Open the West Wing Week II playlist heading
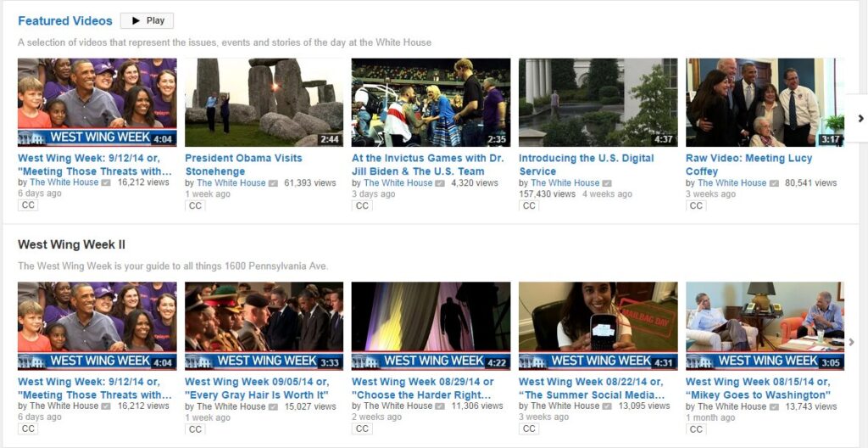 tap(71, 244)
